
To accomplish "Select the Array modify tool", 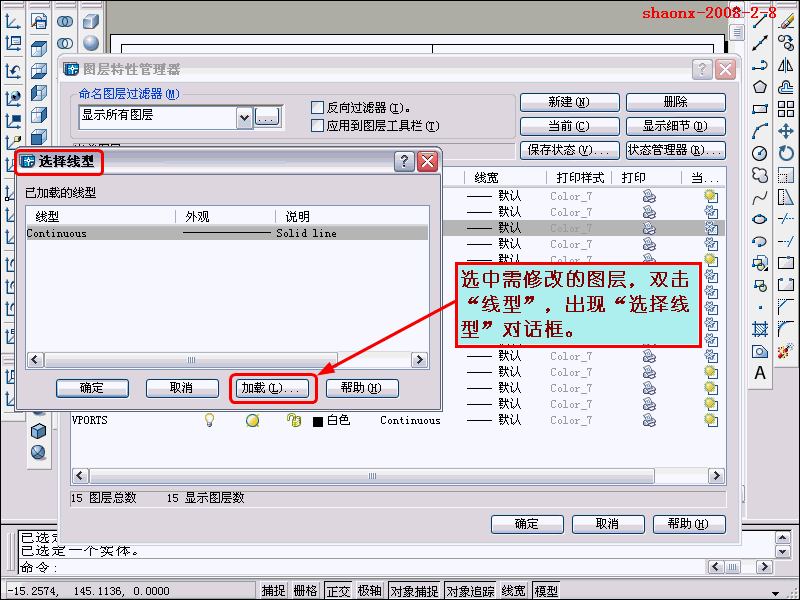I will [786, 109].
